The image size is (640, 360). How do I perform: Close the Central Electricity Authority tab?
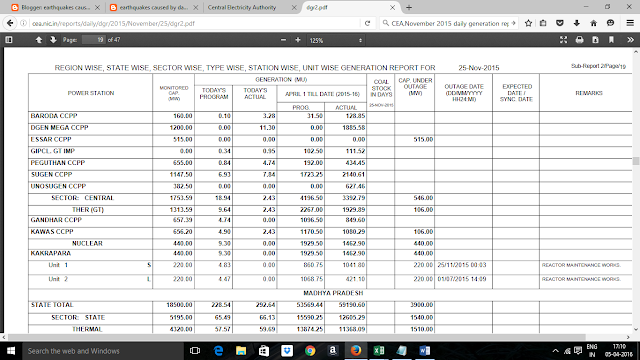click(x=293, y=7)
